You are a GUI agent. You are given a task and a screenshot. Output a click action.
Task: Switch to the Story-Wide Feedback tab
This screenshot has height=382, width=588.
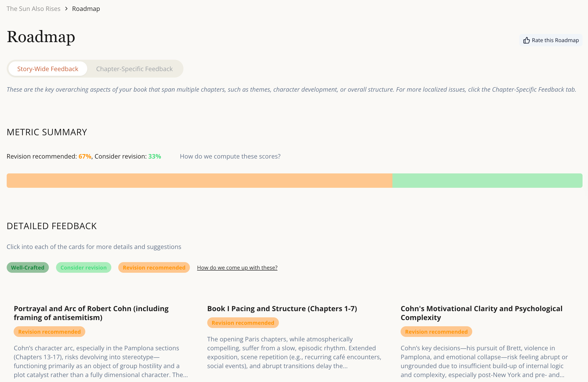pyautogui.click(x=48, y=69)
